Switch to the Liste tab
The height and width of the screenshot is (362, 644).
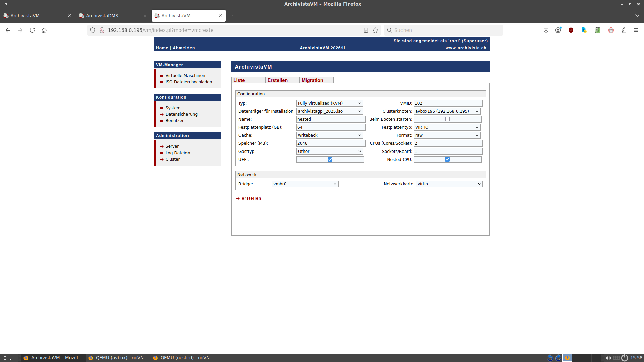click(239, 80)
